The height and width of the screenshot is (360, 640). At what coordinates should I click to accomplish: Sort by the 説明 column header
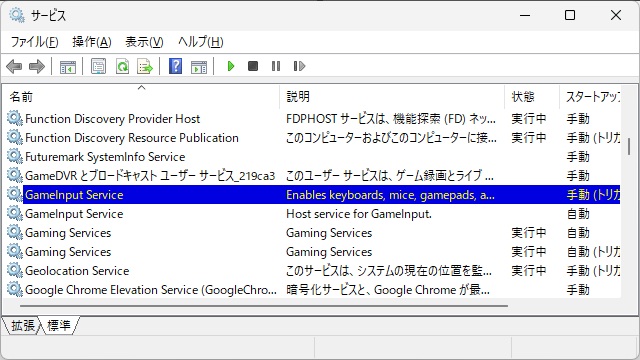[x=392, y=97]
